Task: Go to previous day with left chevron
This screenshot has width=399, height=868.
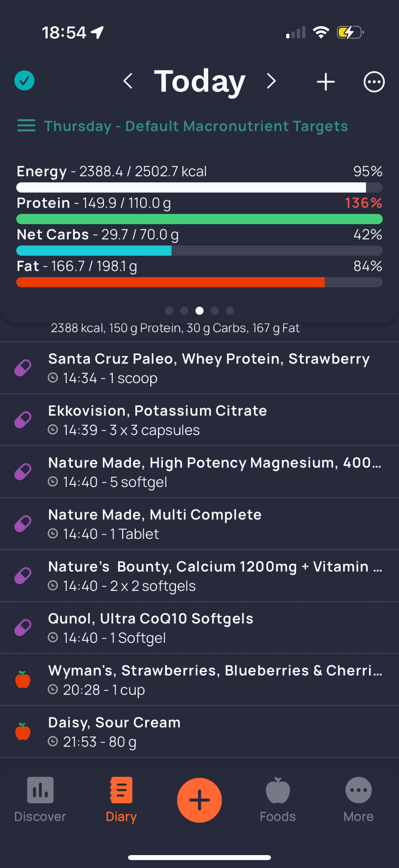Action: (128, 81)
